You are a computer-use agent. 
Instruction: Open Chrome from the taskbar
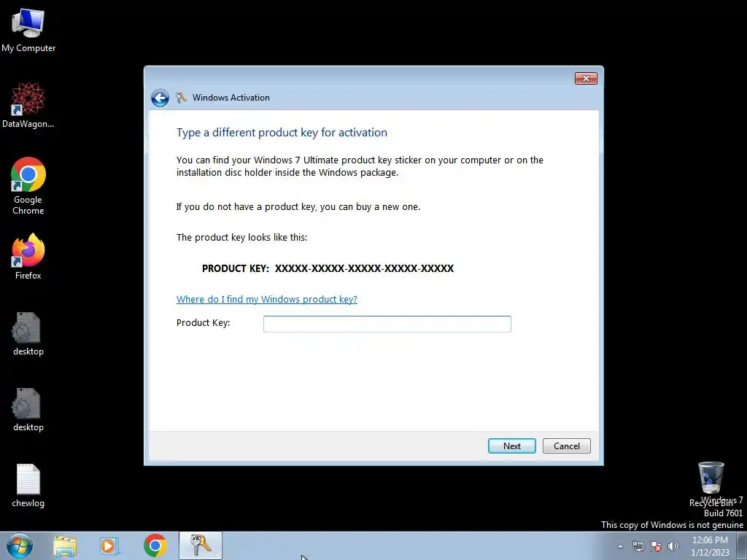[x=155, y=545]
